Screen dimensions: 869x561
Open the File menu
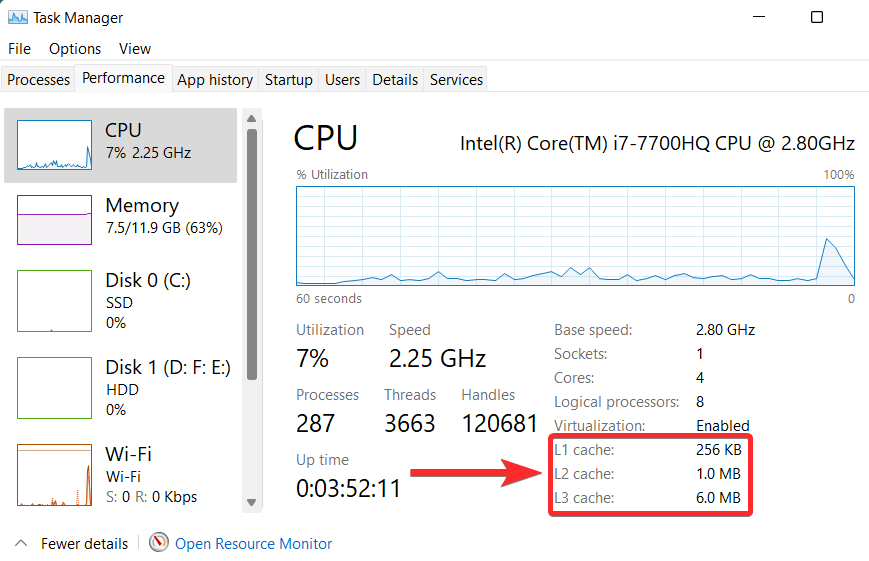(x=20, y=48)
